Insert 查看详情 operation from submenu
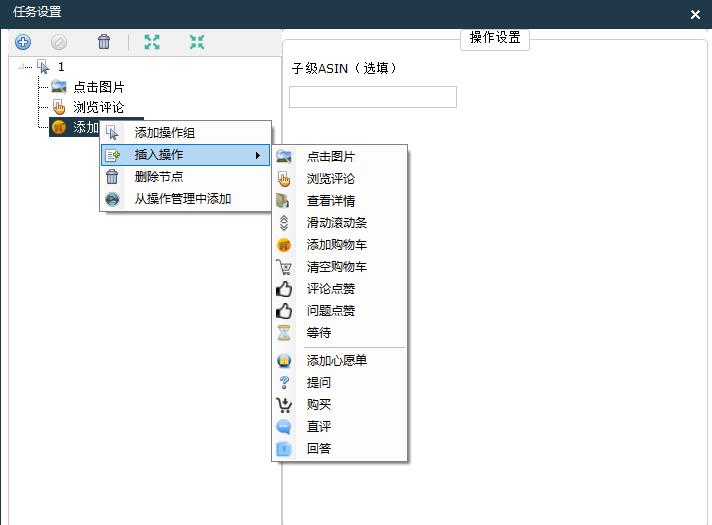This screenshot has width=712, height=525. point(340,201)
